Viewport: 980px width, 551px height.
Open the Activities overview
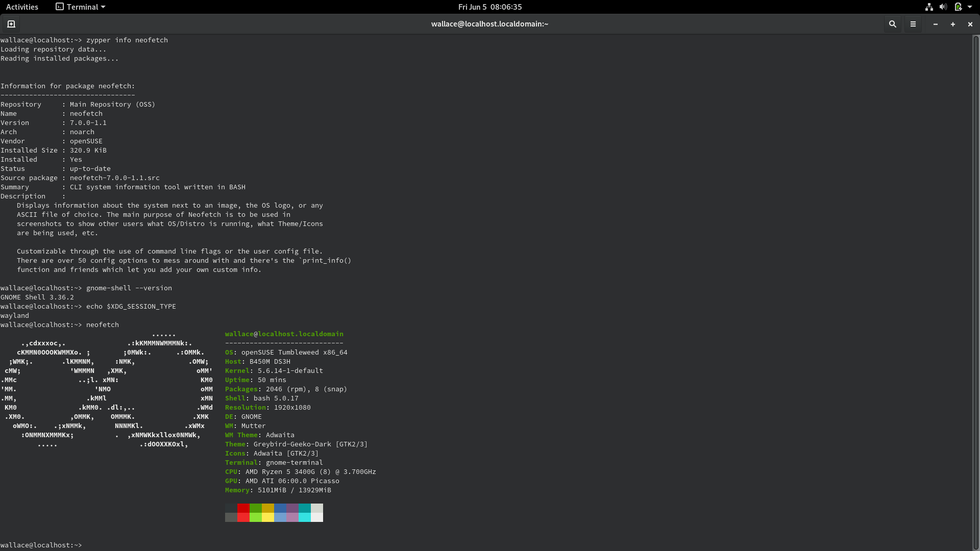[22, 7]
